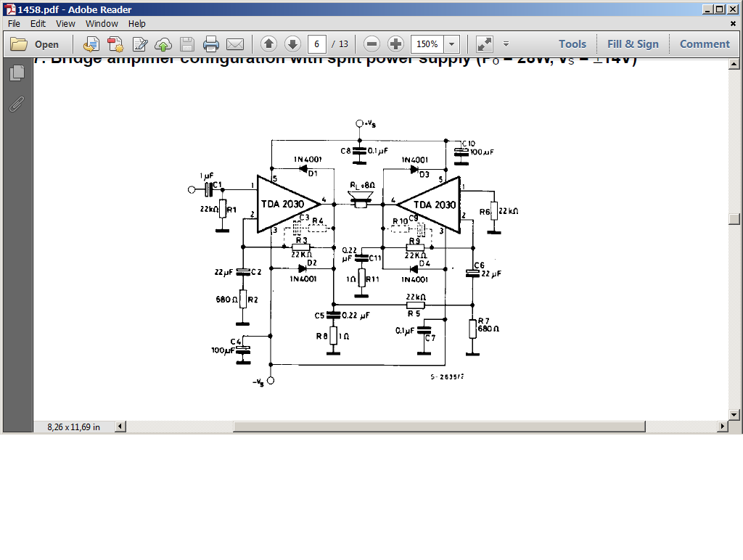Click the Open text button

[46, 44]
